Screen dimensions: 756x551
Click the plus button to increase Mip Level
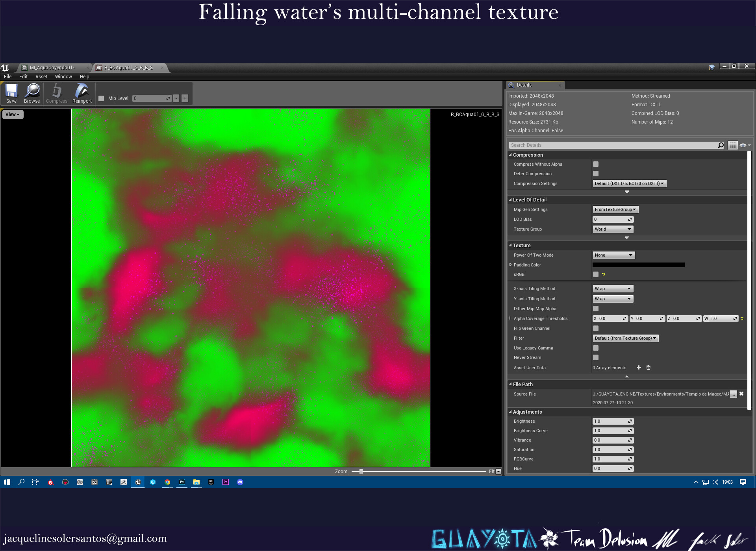pos(185,98)
